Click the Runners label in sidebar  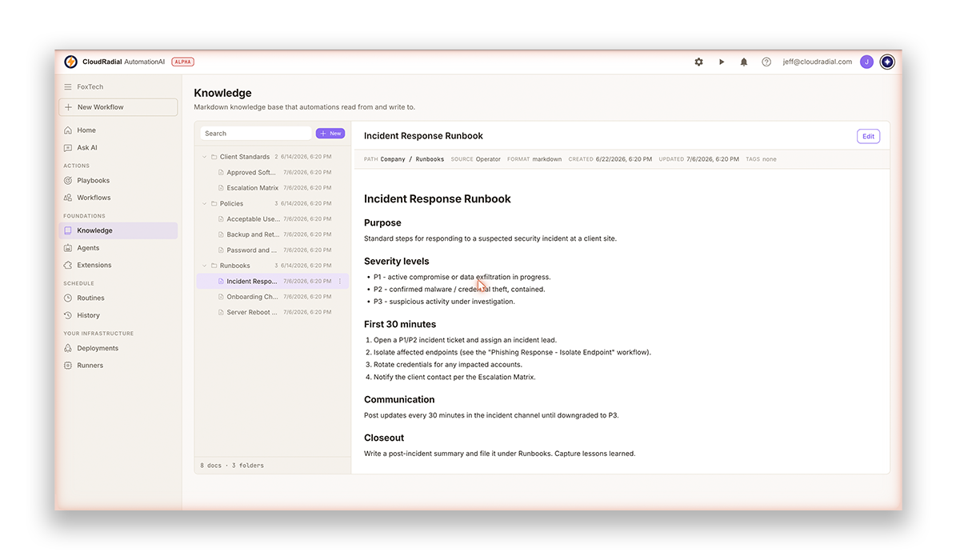click(90, 366)
